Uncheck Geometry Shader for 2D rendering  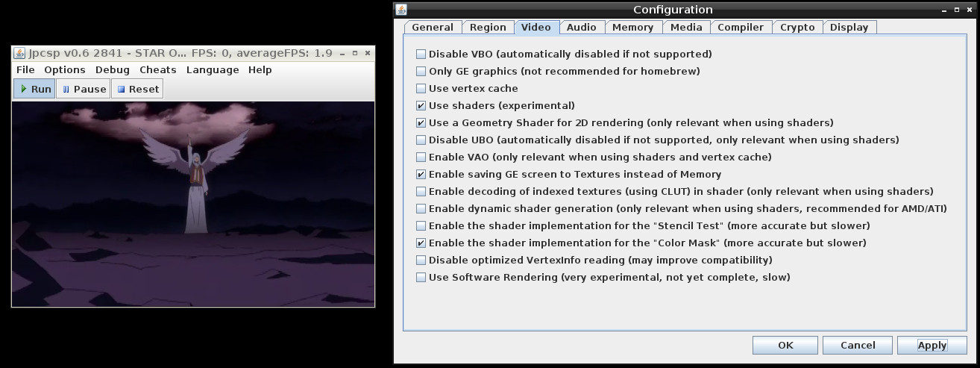pos(421,122)
